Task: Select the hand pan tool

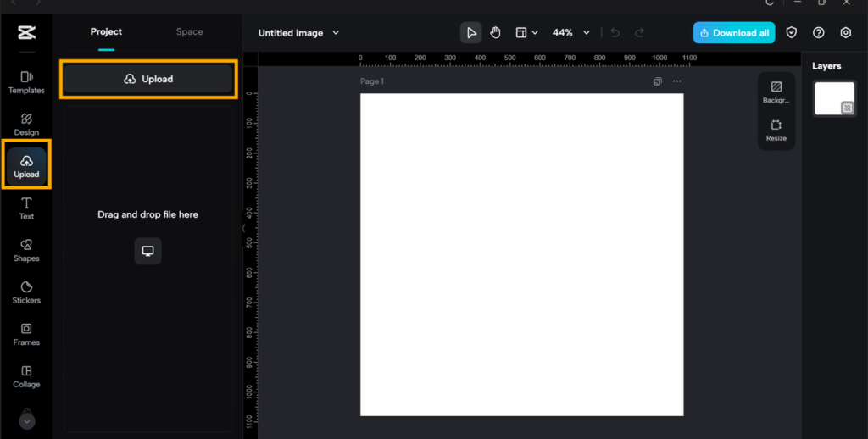Action: tap(495, 33)
